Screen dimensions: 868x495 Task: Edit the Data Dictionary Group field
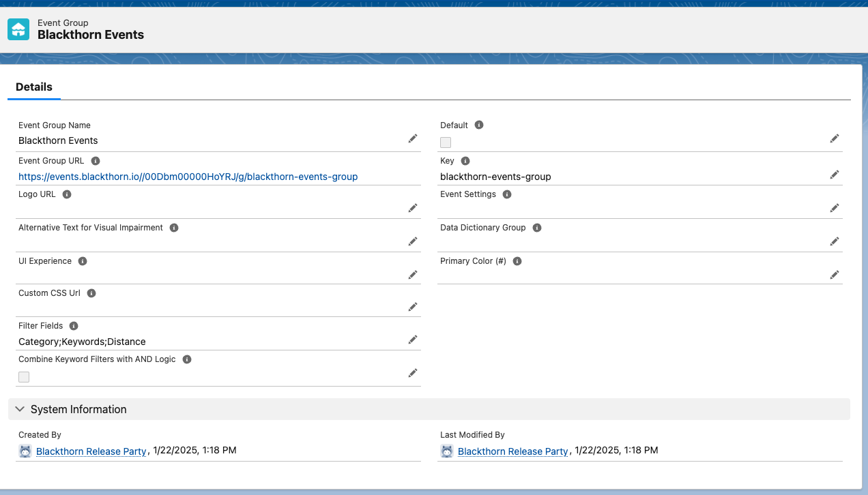(x=835, y=241)
